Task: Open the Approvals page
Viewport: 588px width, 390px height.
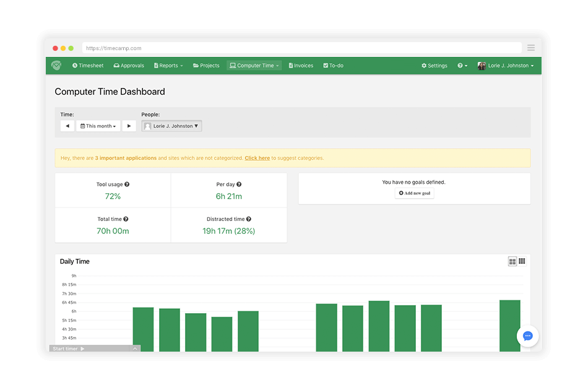Action: (129, 66)
